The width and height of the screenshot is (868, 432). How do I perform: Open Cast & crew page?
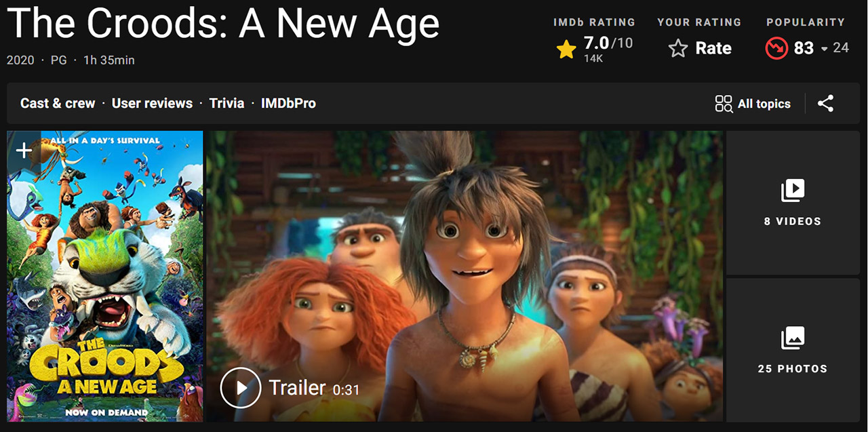click(58, 103)
